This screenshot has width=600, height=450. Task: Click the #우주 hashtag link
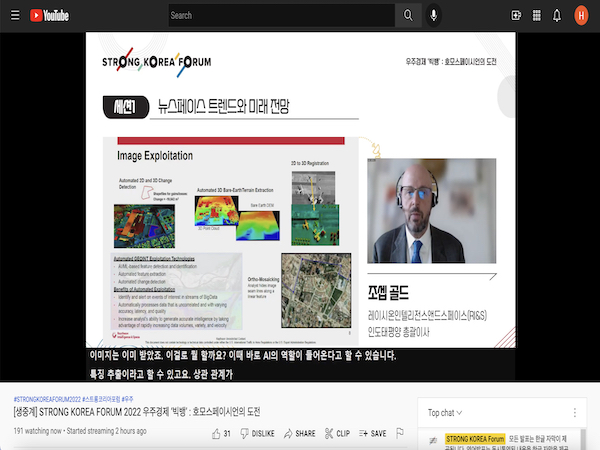pos(127,399)
